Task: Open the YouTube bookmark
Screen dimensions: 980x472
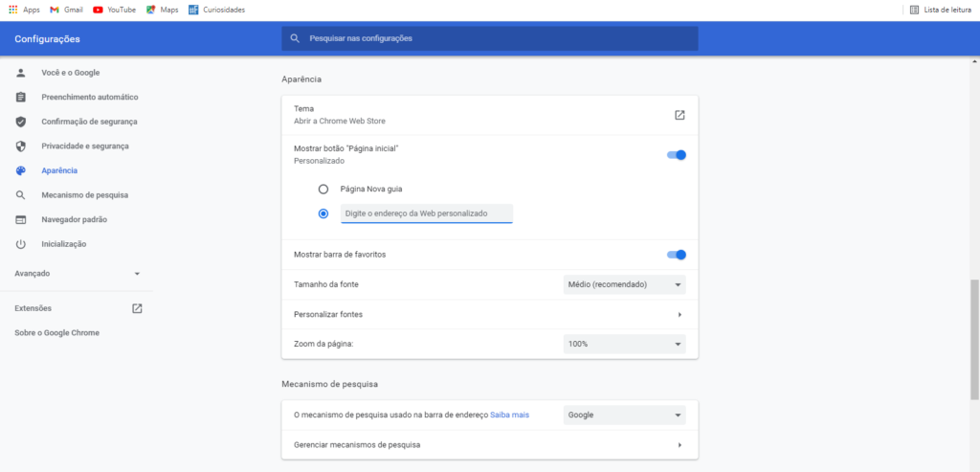Action: [115, 10]
